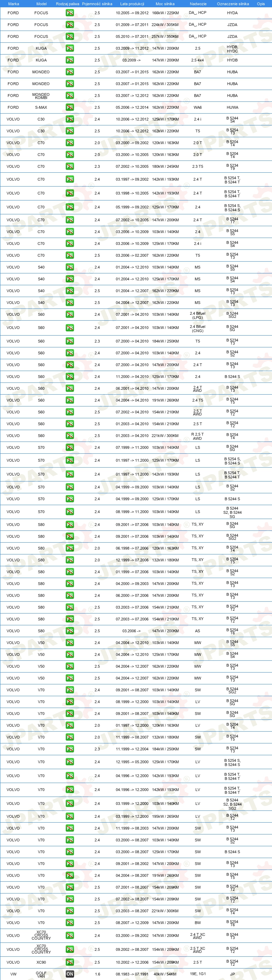Select the 'HYDB, HYDC' engine code cell
This screenshot has height=980, width=272.
232,49
